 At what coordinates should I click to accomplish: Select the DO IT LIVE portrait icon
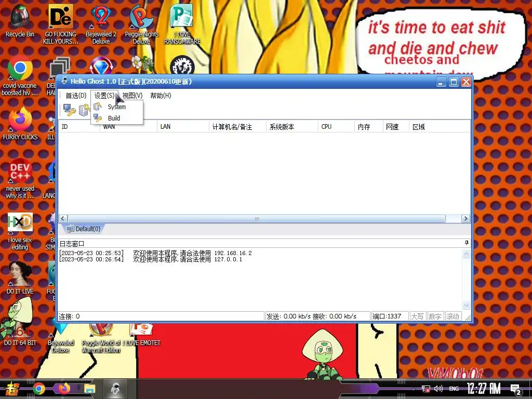coord(20,277)
